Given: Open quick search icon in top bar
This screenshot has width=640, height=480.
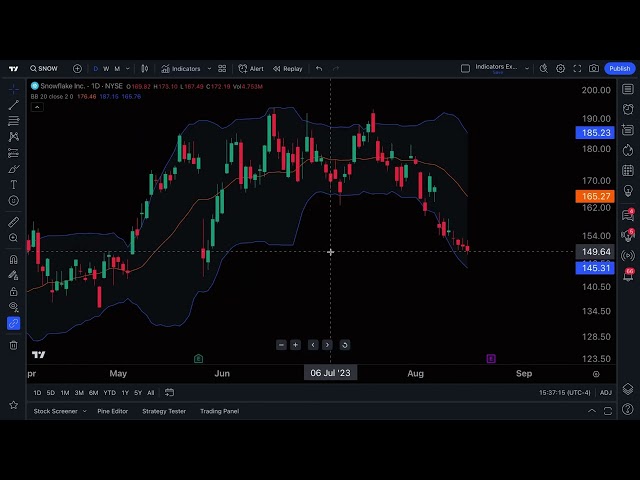Looking at the screenshot, I should [544, 69].
